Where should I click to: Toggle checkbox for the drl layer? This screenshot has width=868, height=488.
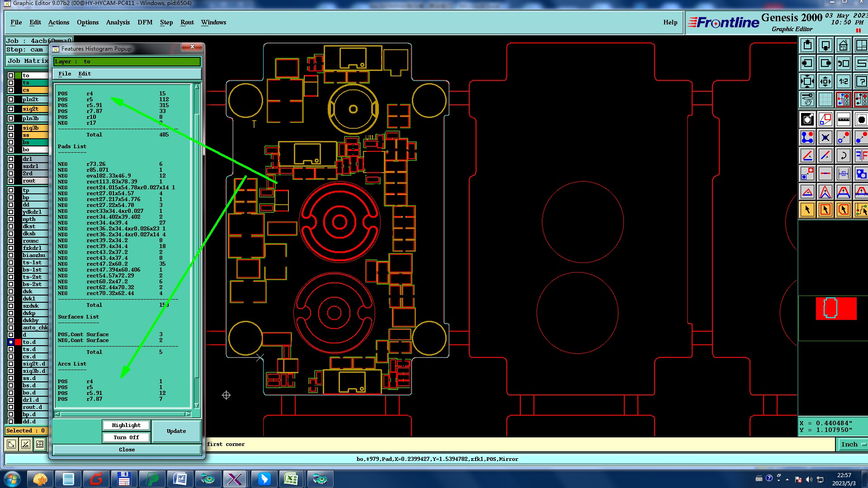point(11,159)
